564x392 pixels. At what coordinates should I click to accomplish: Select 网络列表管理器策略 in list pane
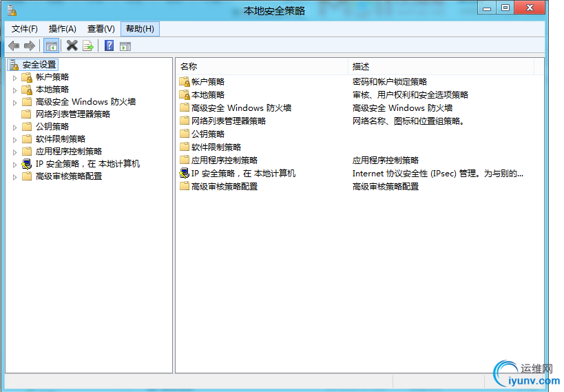pos(229,121)
